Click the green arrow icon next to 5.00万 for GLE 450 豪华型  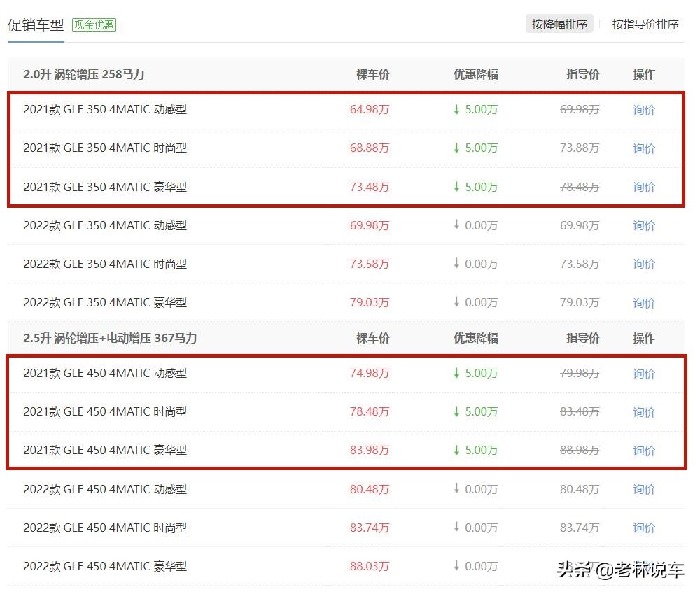pos(457,451)
